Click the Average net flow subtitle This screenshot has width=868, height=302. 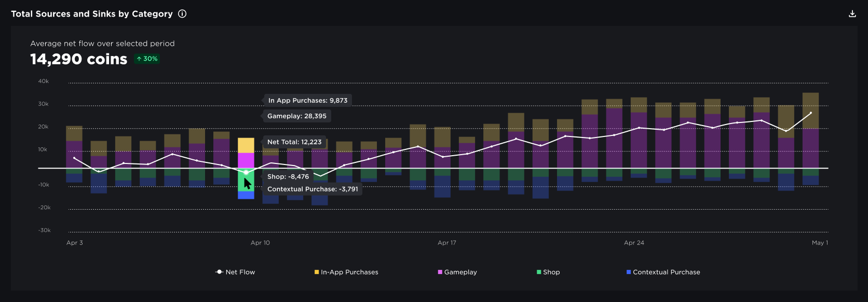(102, 44)
